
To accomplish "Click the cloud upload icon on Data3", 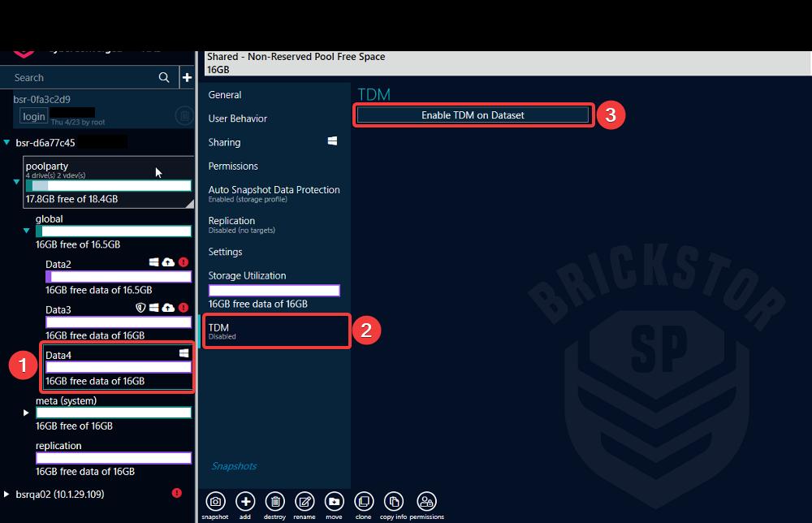I will click(166, 309).
